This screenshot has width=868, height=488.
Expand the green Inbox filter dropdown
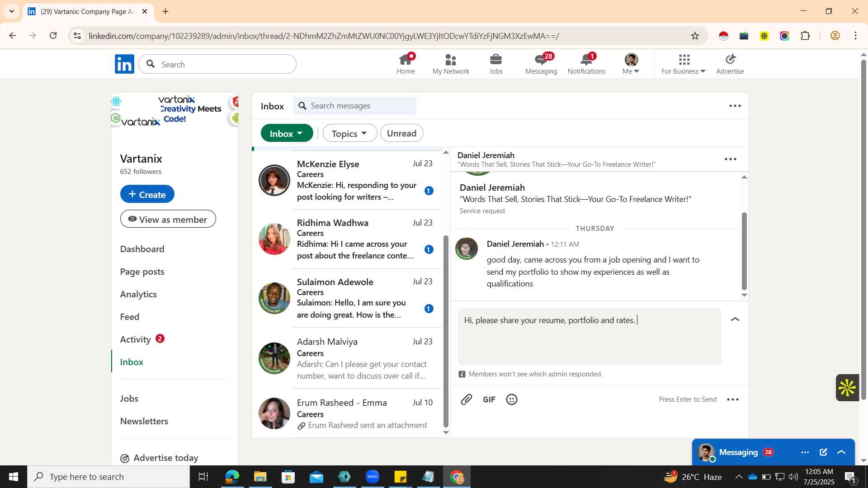click(x=287, y=133)
